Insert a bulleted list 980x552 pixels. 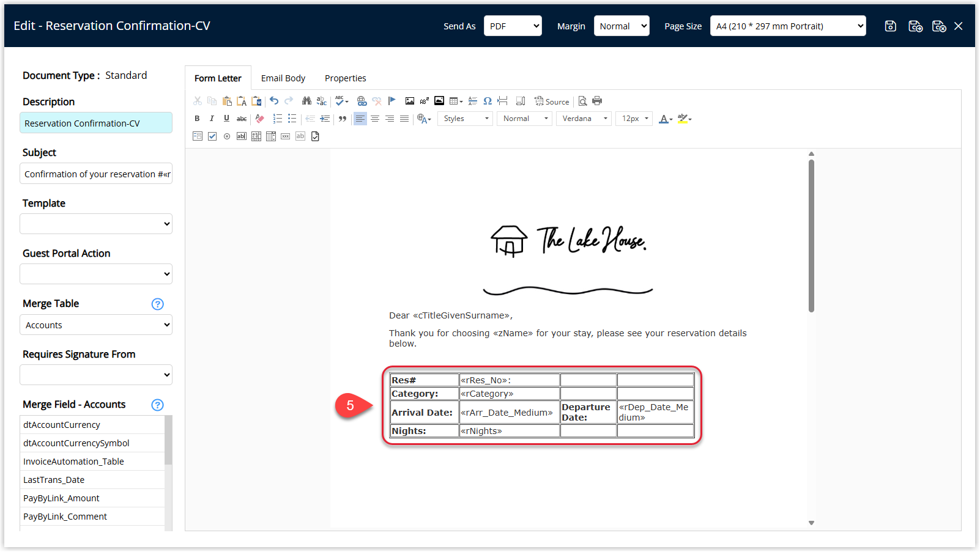pos(292,119)
